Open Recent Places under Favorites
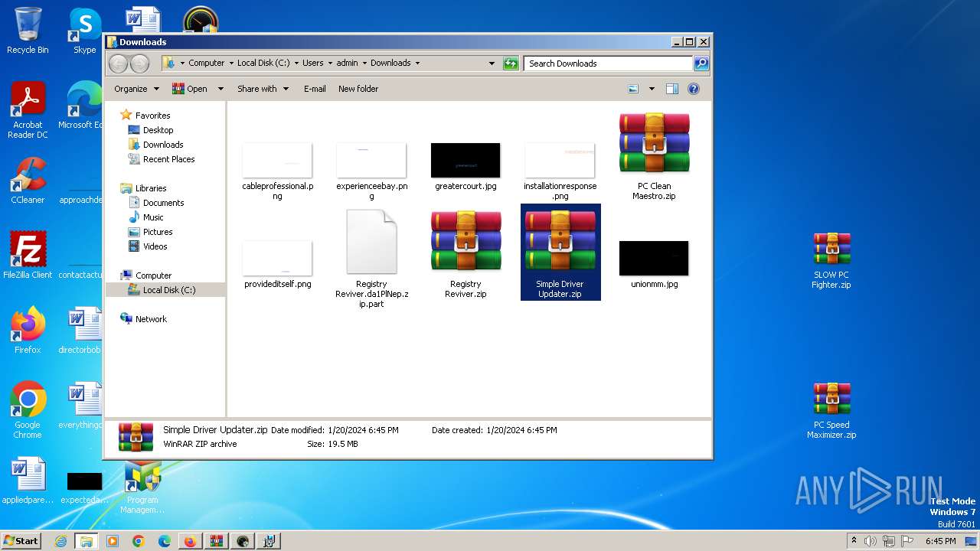980x551 pixels. click(x=168, y=159)
